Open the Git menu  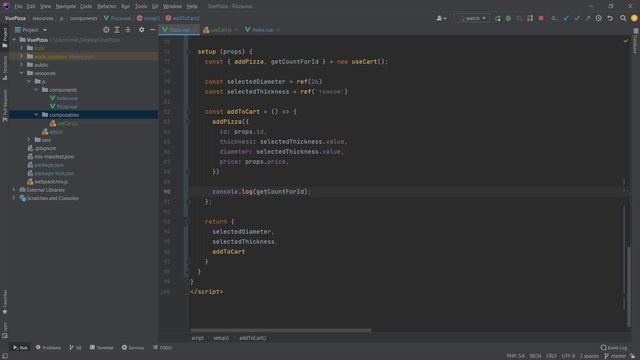tap(155, 7)
